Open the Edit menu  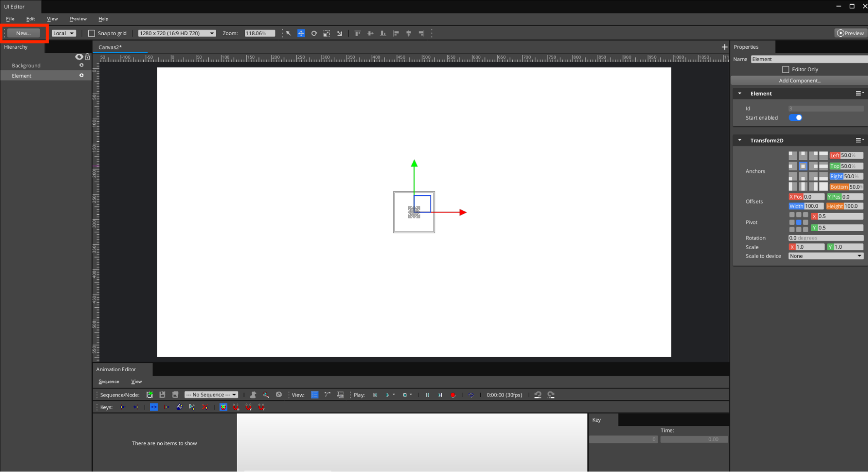[30, 19]
